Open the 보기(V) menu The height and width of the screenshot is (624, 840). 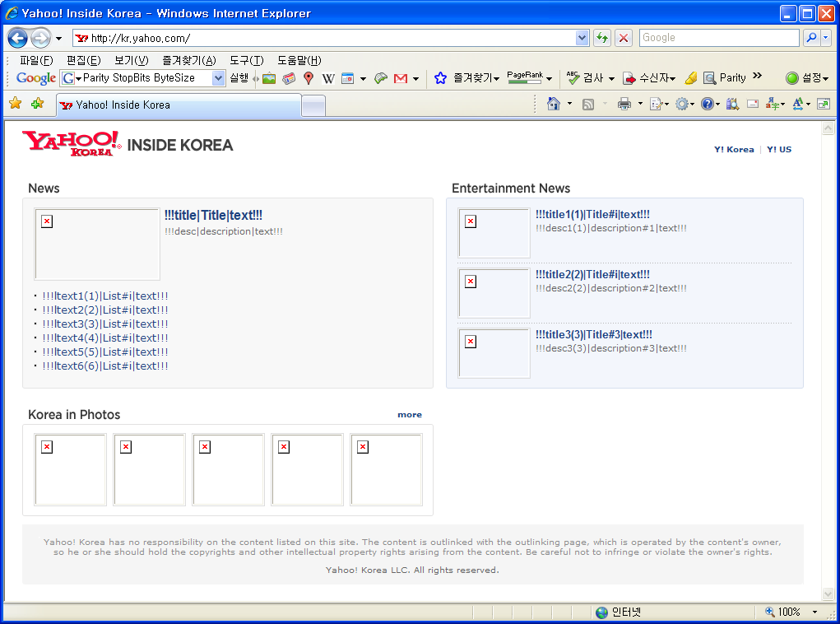pyautogui.click(x=132, y=61)
